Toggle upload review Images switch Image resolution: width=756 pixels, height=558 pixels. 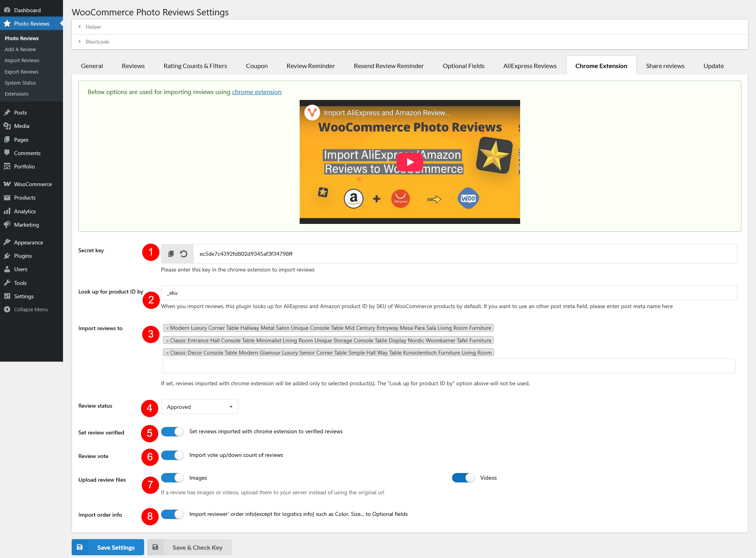tap(172, 478)
